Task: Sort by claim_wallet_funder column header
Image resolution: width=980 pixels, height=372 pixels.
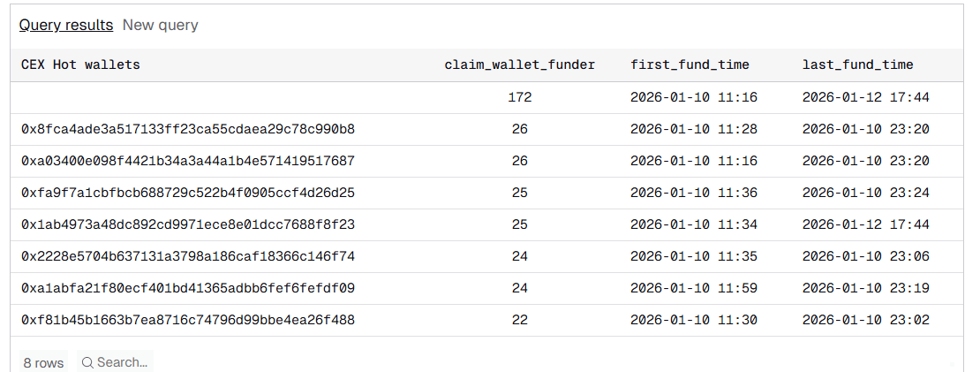Action: pos(519,65)
